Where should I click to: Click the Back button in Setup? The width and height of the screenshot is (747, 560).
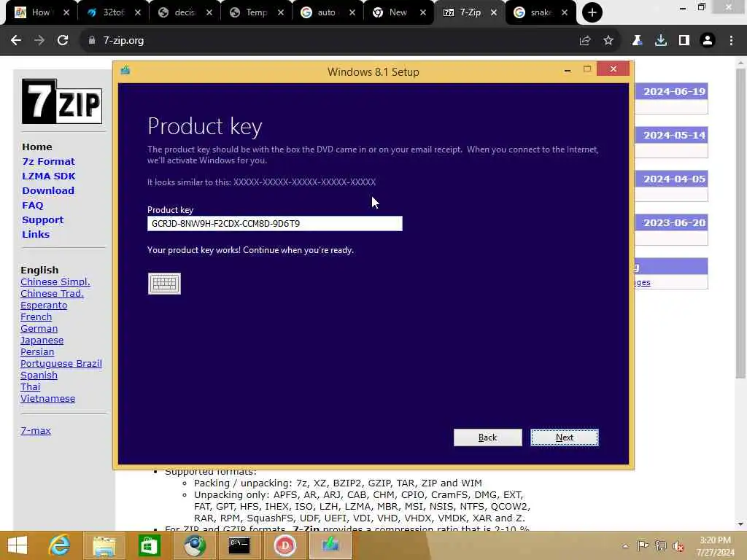click(487, 437)
